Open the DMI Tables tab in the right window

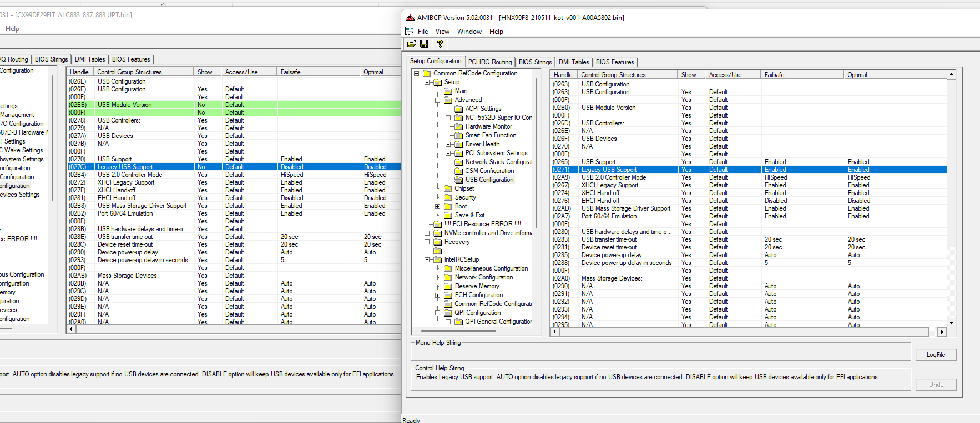pos(574,62)
